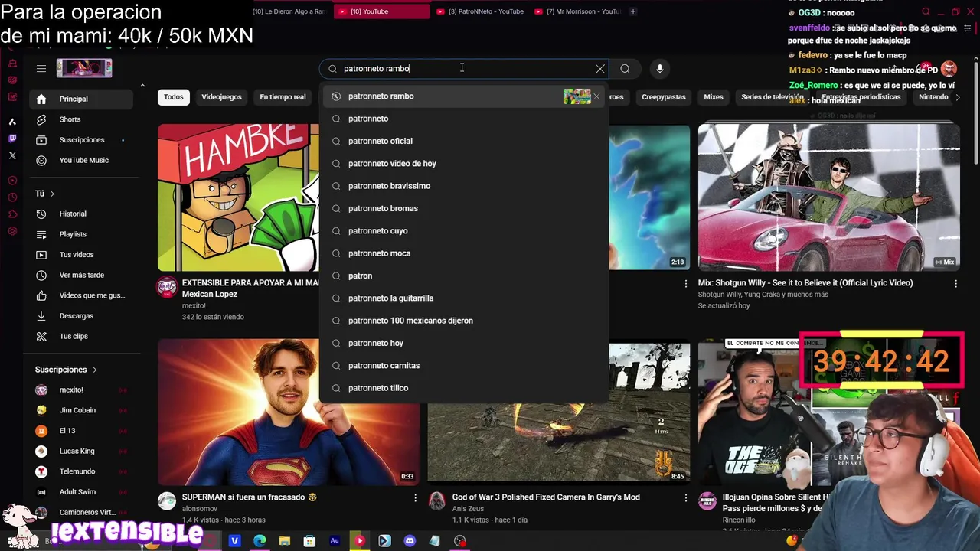Screen dimensions: 980x551
Task: Go to Principal in the sidebar
Action: coord(81,99)
